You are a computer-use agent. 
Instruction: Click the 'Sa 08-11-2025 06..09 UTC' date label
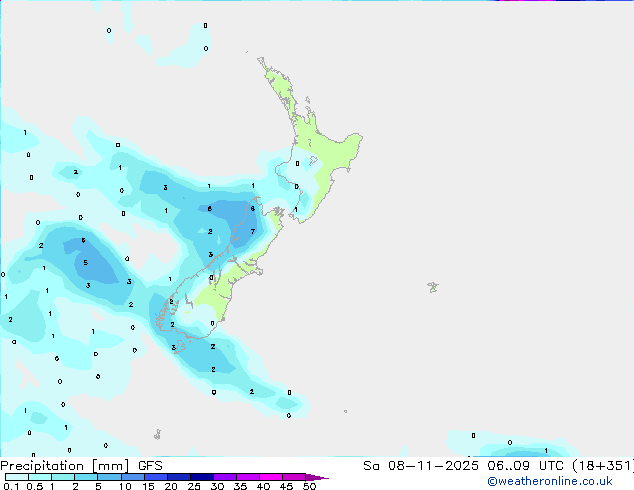463,466
